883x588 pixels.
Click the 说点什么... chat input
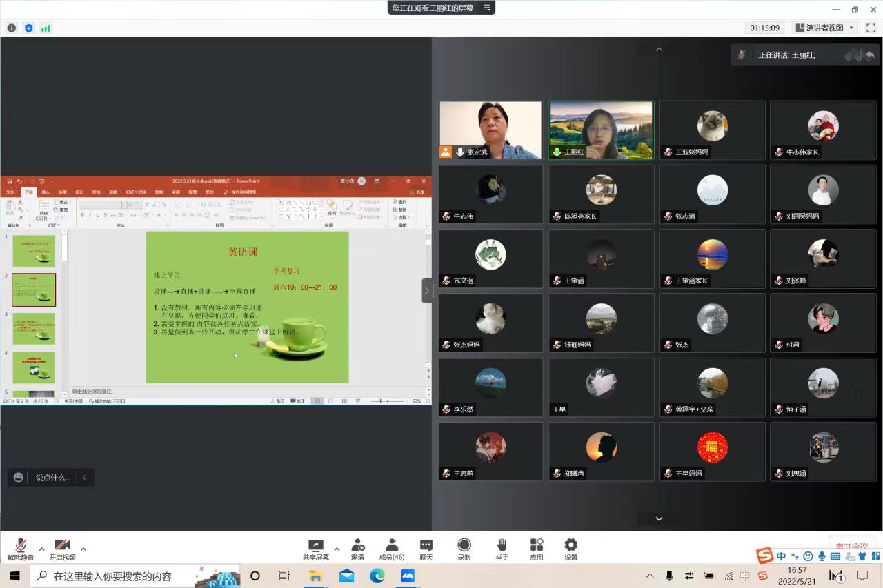[53, 477]
